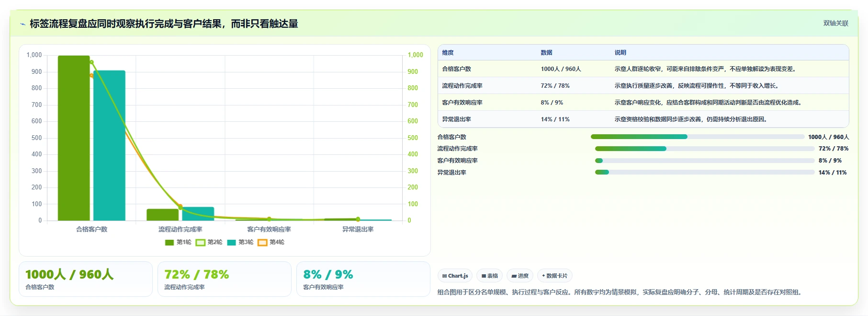Click the 流程动作完成率 progress bar

point(705,149)
